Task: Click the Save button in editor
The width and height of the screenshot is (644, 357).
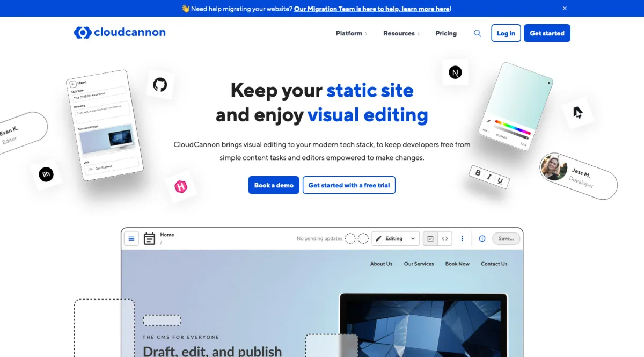Action: coord(506,238)
